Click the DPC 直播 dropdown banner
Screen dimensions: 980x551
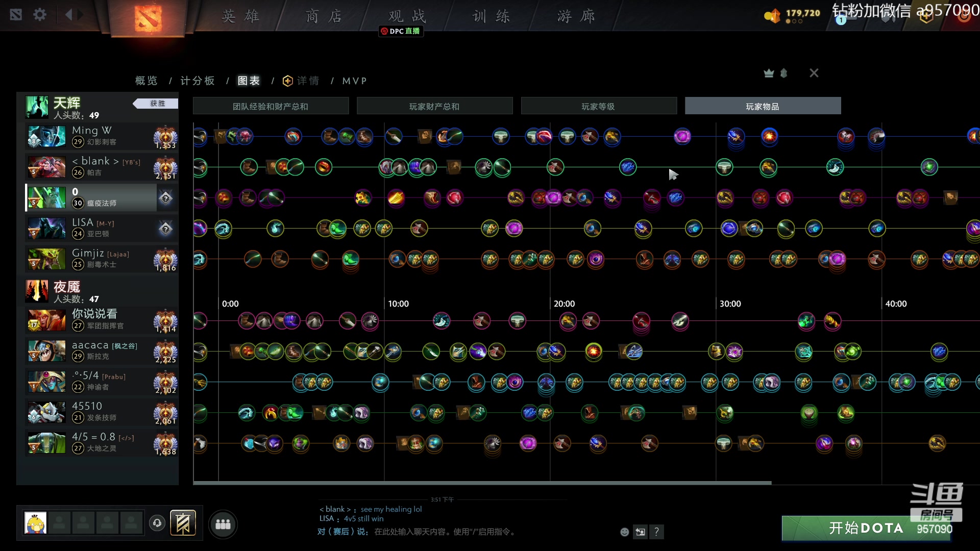pos(400,32)
